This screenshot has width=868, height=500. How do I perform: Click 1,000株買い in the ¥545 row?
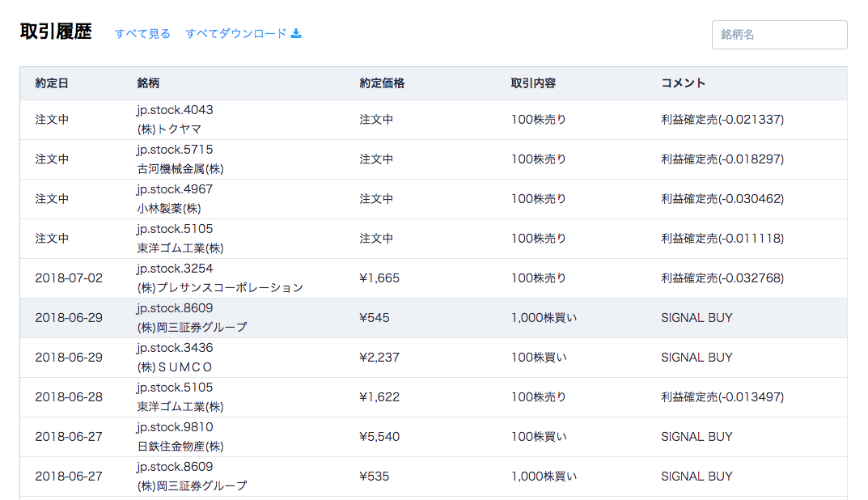pyautogui.click(x=544, y=318)
